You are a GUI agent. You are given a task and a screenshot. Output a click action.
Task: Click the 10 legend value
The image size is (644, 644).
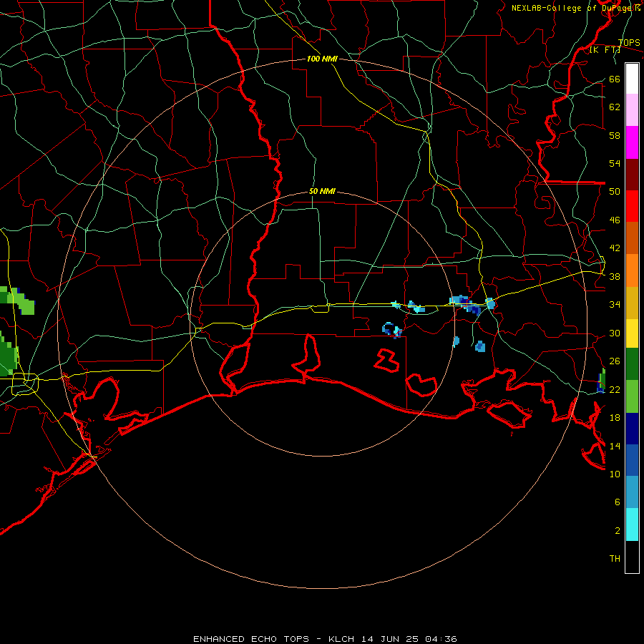click(x=615, y=474)
